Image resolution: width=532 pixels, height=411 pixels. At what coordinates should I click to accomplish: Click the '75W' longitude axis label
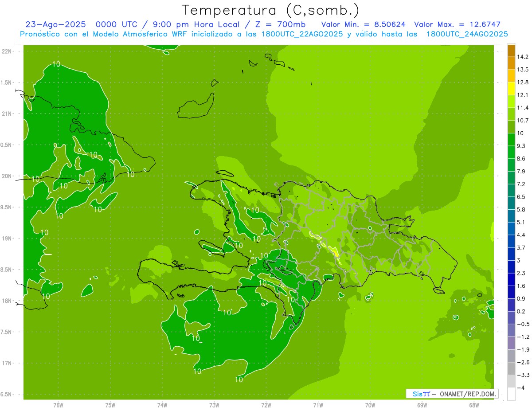pos(110,405)
